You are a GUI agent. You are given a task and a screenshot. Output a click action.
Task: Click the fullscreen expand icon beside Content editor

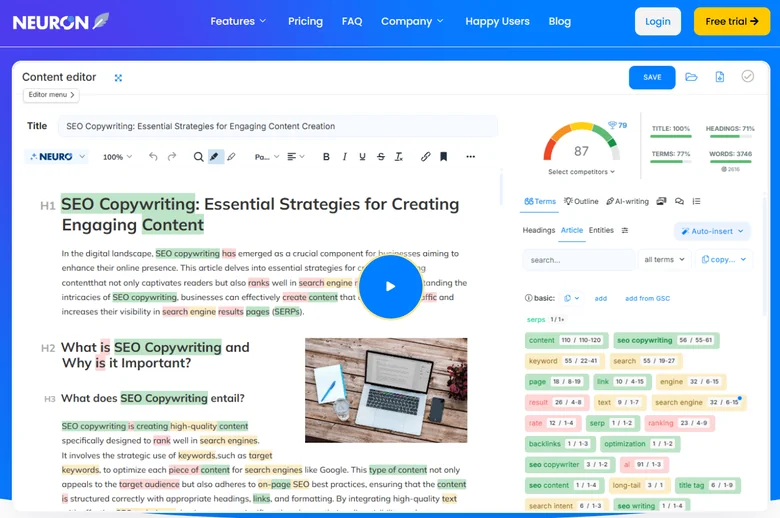click(118, 78)
